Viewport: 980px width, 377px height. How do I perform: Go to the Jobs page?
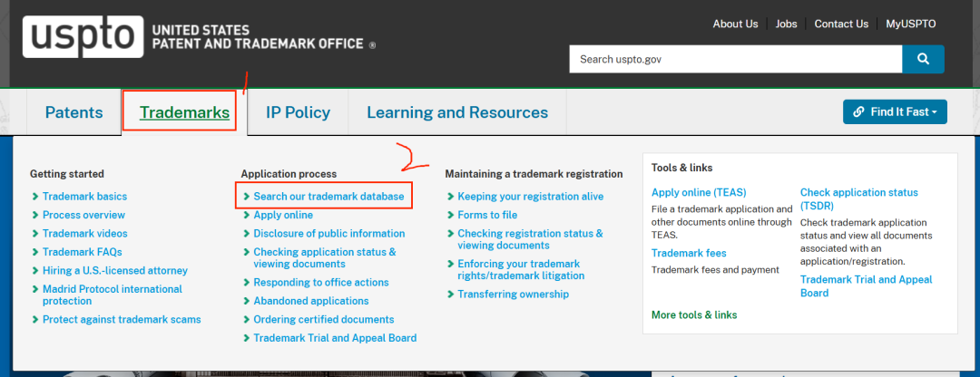pos(786,24)
